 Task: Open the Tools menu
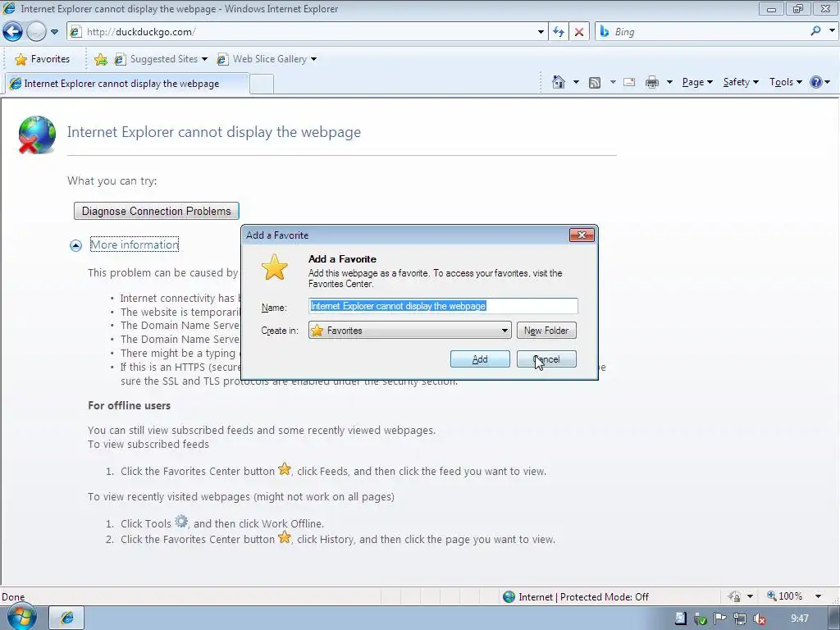[785, 82]
